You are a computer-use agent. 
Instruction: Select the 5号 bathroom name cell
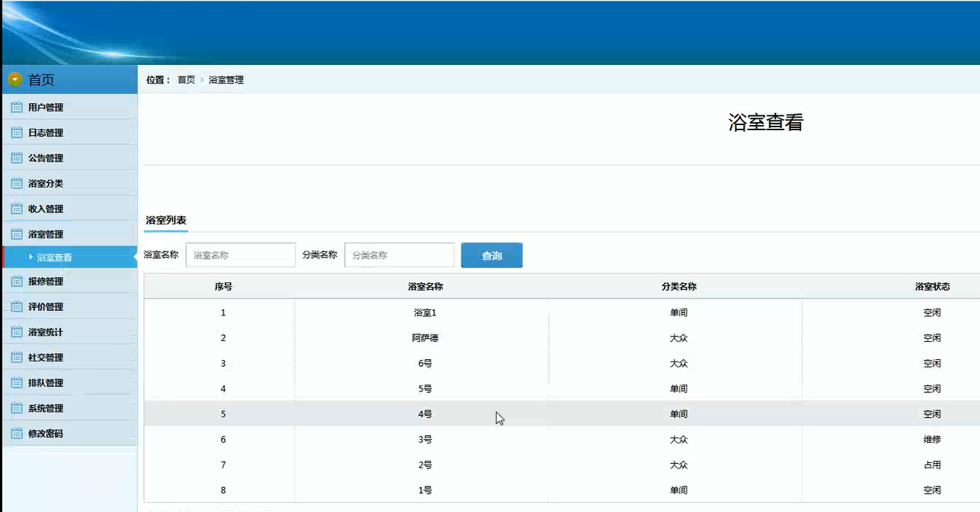425,389
